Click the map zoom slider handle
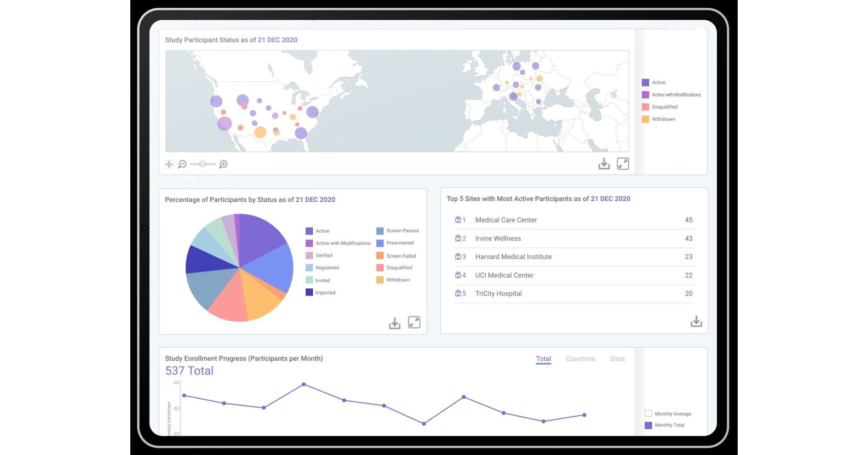The height and width of the screenshot is (455, 868). coord(203,164)
